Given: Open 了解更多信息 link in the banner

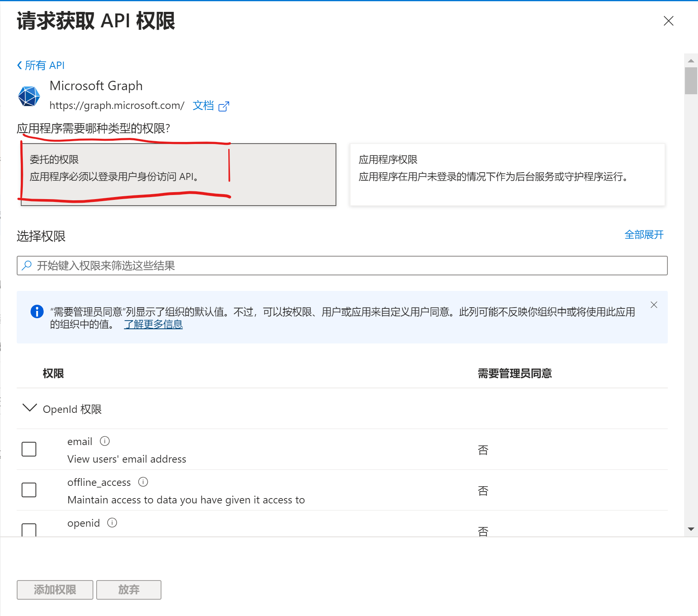Looking at the screenshot, I should point(153,324).
